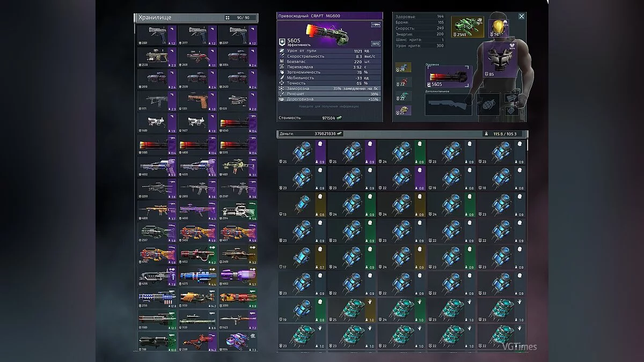The height and width of the screenshot is (362, 644).
Task: Click the weapon type icon on weapon card
Action: [376, 25]
